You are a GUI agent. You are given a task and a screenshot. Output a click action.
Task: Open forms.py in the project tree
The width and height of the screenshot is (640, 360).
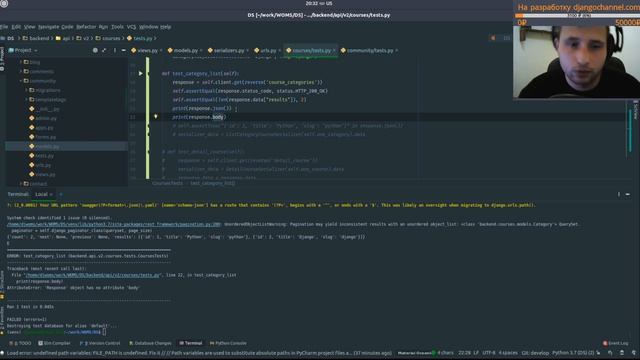[42, 137]
